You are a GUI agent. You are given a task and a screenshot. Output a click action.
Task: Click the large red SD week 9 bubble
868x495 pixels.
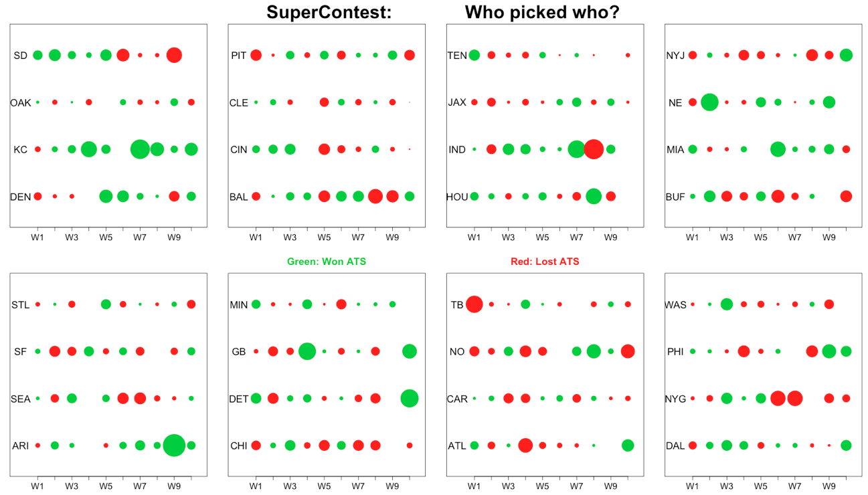point(174,55)
